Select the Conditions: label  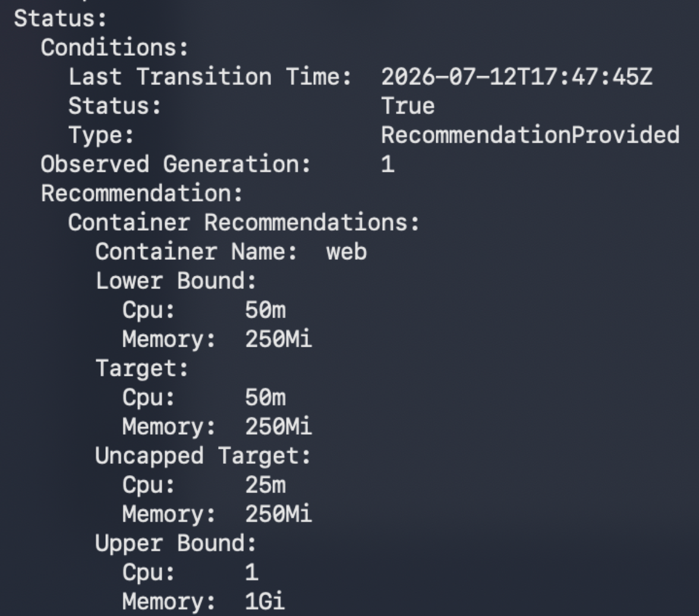pyautogui.click(x=115, y=48)
